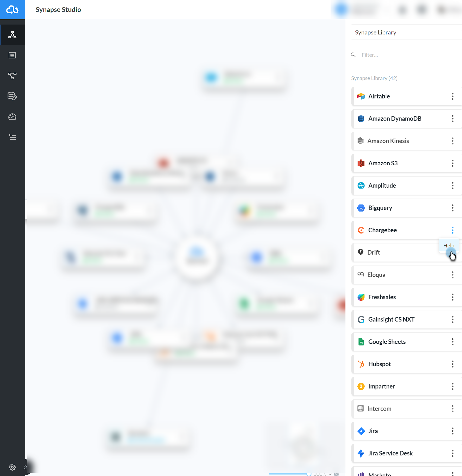Open Amazon S3 options menu
The image size is (462, 476).
453,163
